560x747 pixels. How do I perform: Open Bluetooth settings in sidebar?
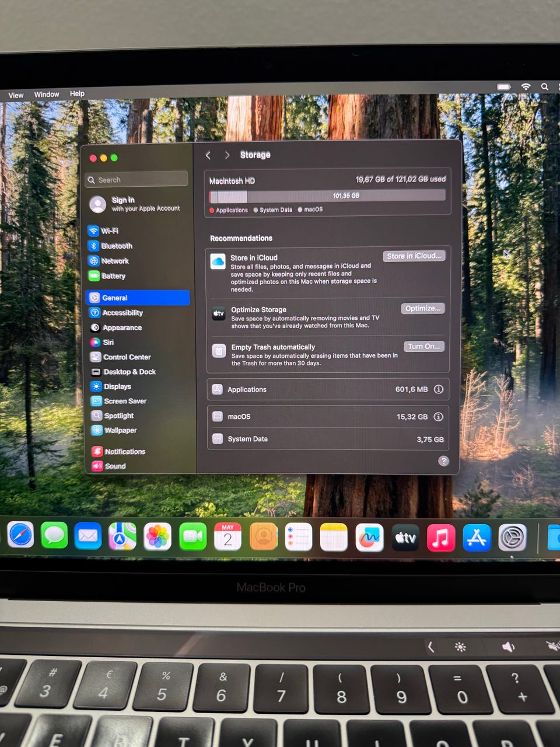pyautogui.click(x=111, y=246)
